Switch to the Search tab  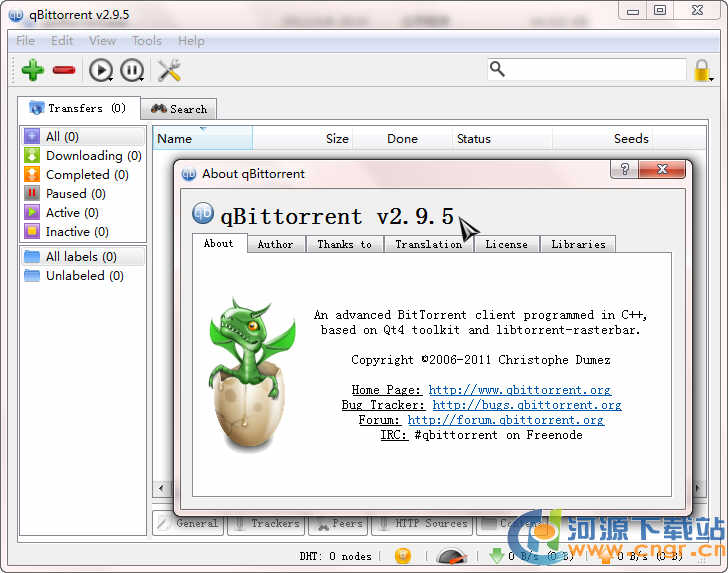pos(179,109)
